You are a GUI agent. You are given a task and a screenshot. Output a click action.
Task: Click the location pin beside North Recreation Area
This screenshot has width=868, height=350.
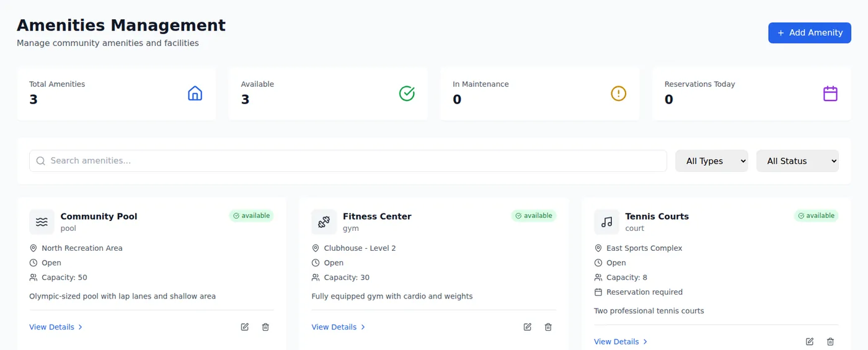[x=33, y=248]
